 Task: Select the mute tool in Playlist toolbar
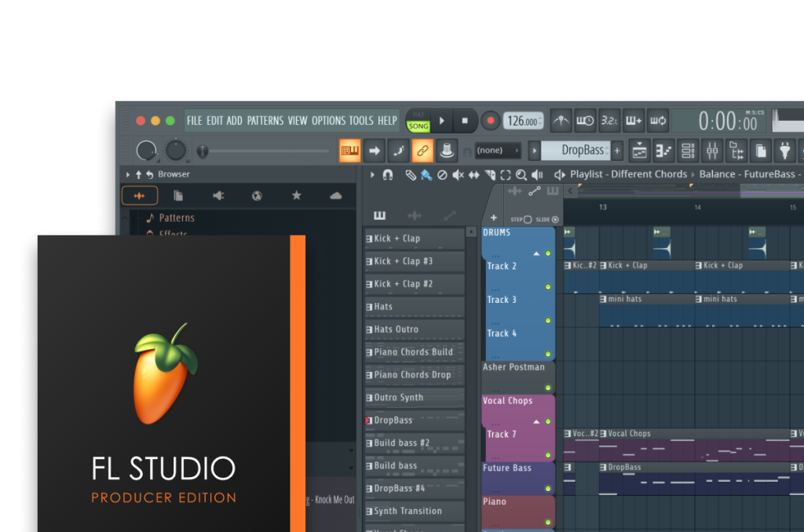[x=458, y=175]
